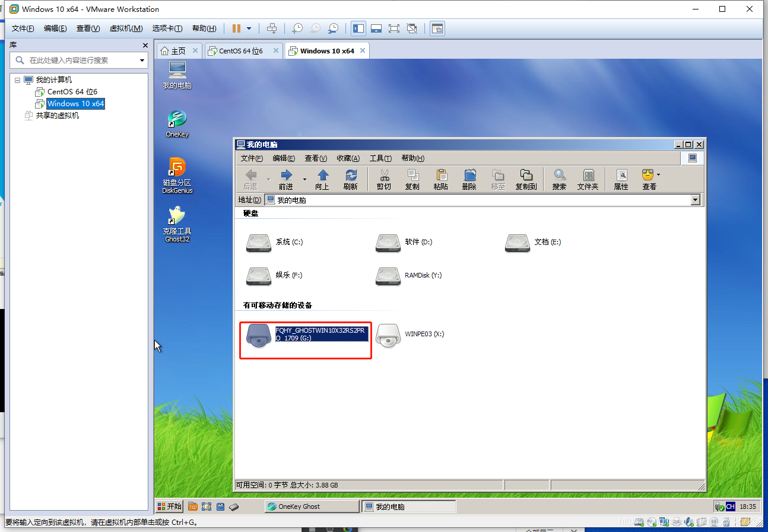This screenshot has width=768, height=532.
Task: Close the library (库) panel
Action: click(145, 45)
